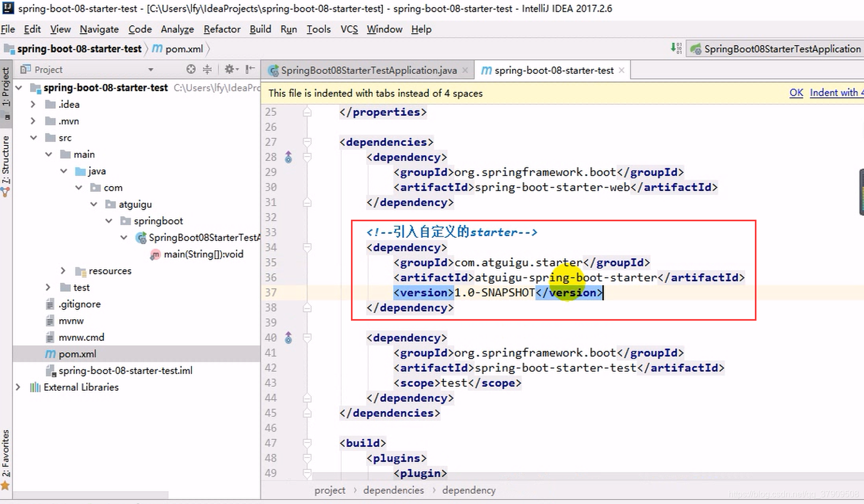Click the External Libraries icon
The image size is (864, 504).
click(x=35, y=387)
